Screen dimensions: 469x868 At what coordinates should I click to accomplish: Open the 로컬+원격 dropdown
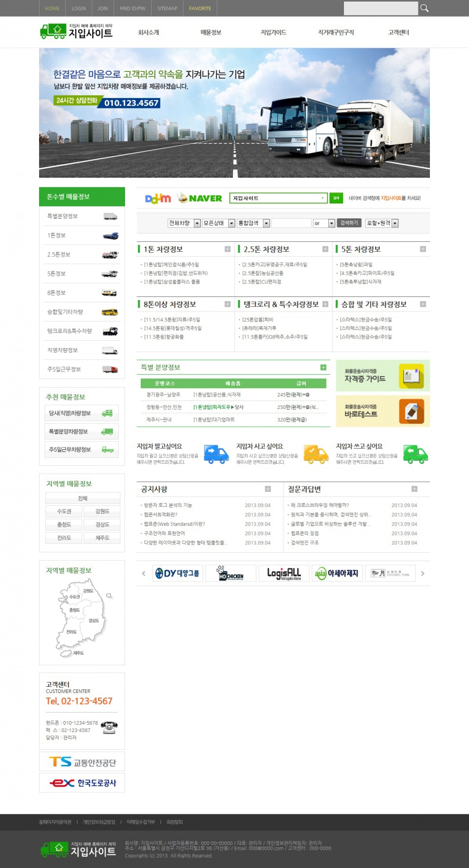pos(381,223)
